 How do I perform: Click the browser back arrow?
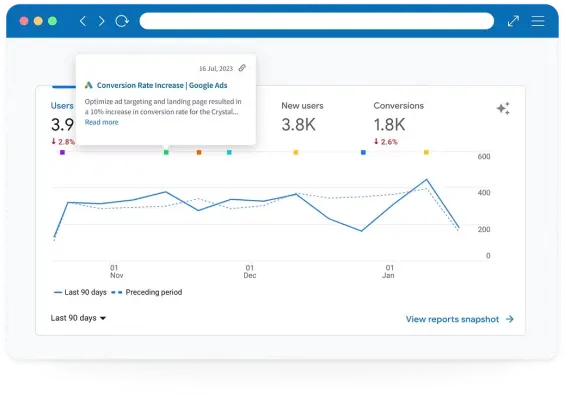83,21
